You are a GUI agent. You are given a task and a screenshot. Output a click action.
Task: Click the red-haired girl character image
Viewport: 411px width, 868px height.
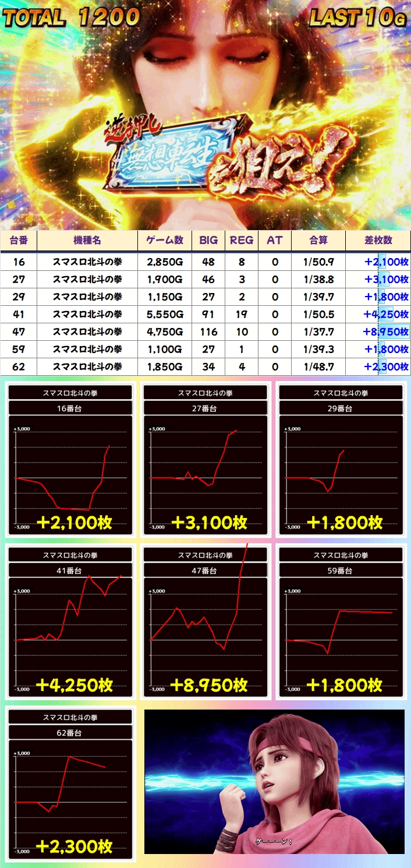coord(274,781)
